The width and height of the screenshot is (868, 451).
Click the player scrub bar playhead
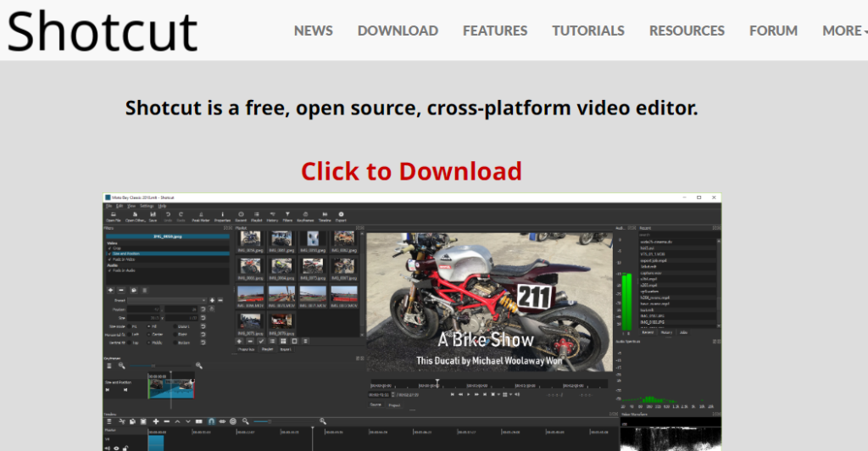[437, 383]
